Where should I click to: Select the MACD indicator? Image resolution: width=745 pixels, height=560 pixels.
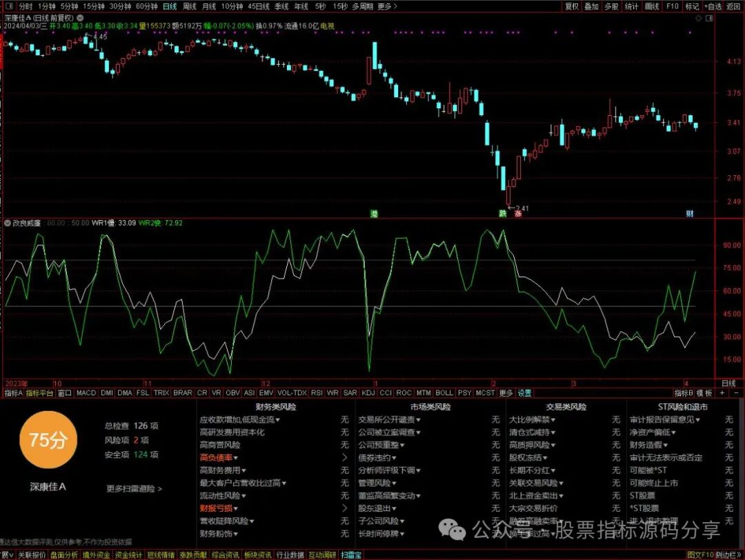[86, 393]
